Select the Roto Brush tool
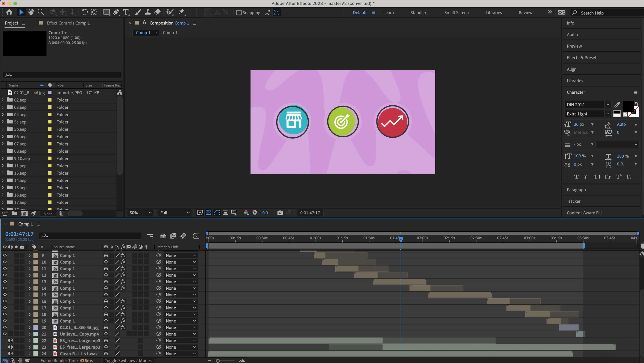Screen dimensions: 644x363 (170, 12)
